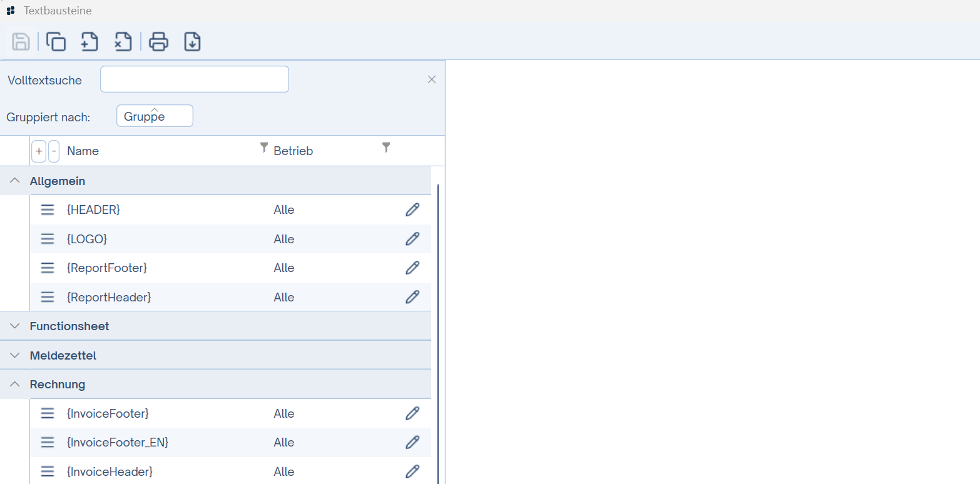Viewport: 980px width, 484px height.
Task: Filter the Betrieb column
Action: coord(386,148)
